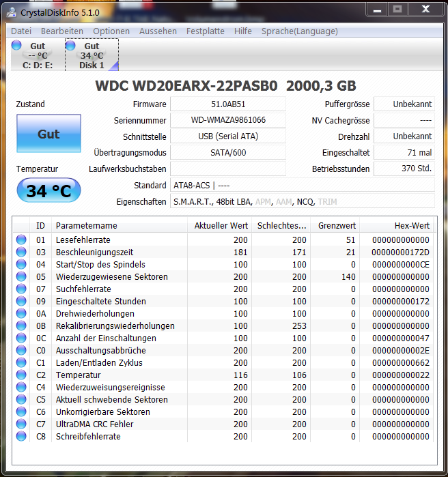Click status orb for Laden/Entladen Zyklus
This screenshot has width=448, height=477.
(21, 362)
